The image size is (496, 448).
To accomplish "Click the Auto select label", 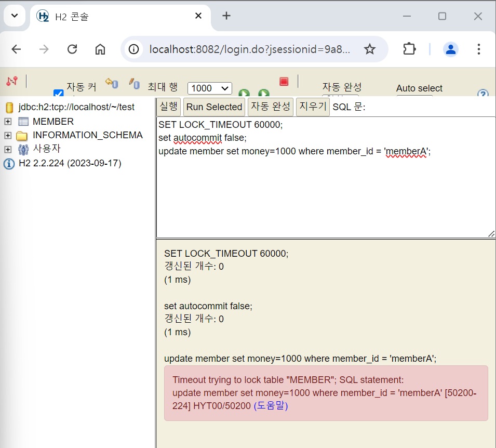I will pos(419,88).
